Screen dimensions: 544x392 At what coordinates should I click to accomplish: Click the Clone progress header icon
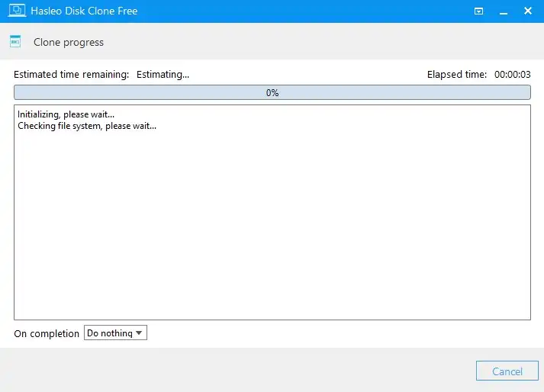pos(15,42)
